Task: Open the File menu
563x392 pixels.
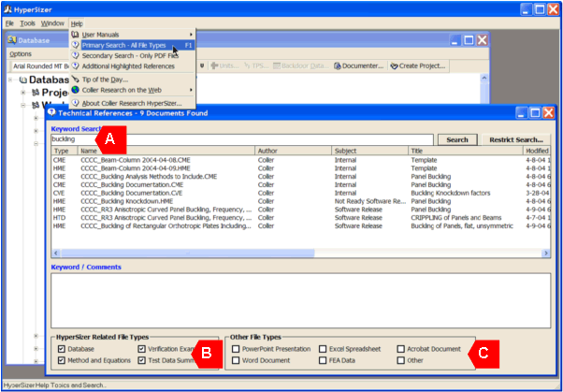Action: point(9,23)
